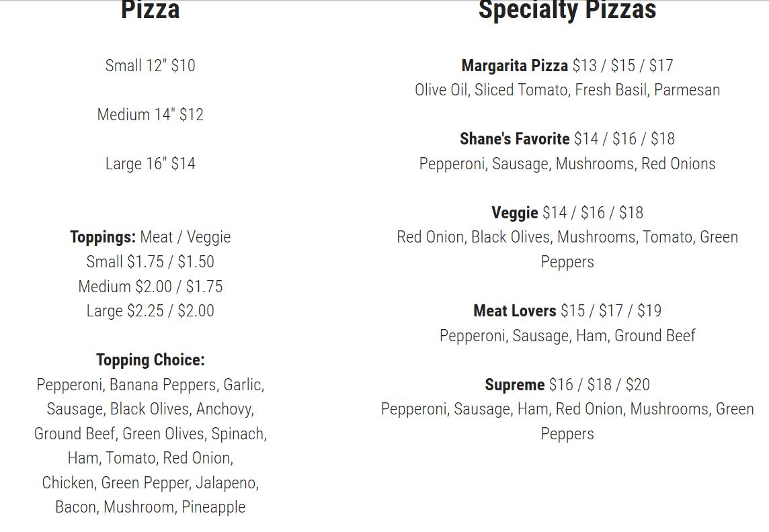Click the Supreme pizza title
The height and width of the screenshot is (532, 769).
(x=514, y=385)
